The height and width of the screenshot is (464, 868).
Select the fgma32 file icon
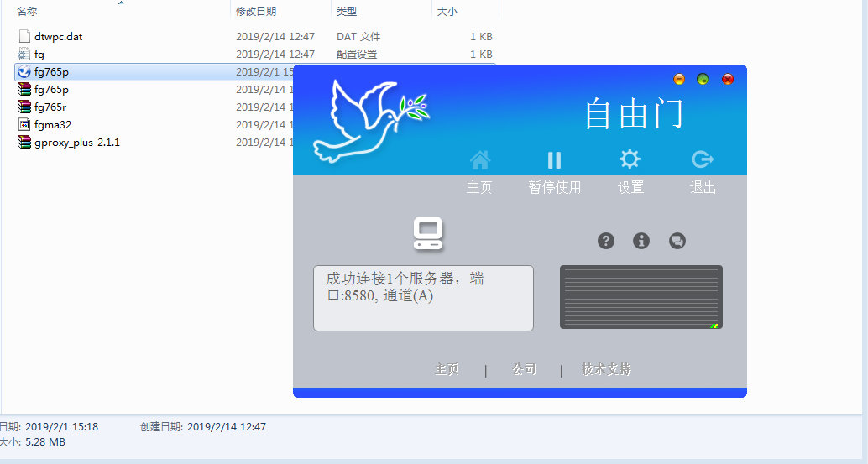[24, 124]
